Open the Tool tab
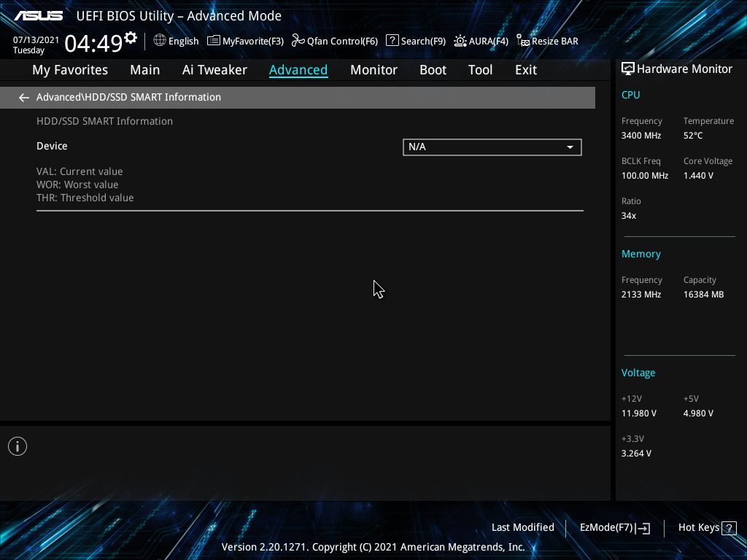This screenshot has height=560, width=747. click(x=480, y=69)
